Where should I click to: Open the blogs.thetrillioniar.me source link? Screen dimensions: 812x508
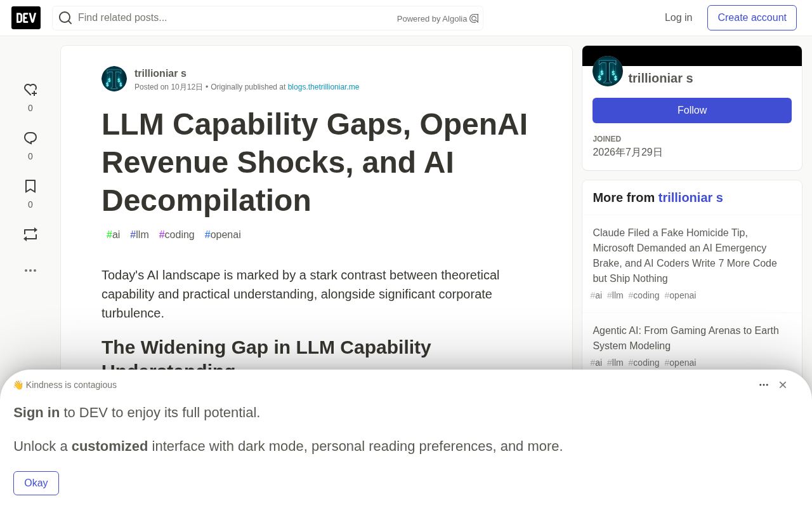[x=324, y=87]
